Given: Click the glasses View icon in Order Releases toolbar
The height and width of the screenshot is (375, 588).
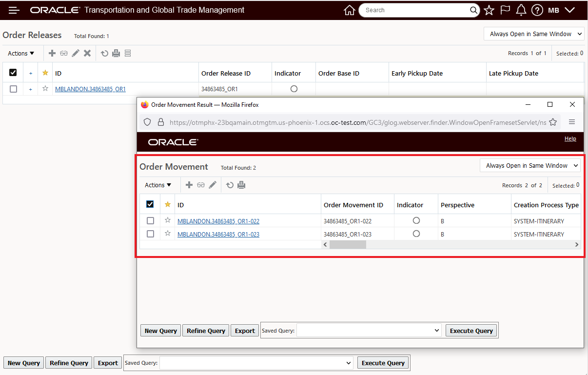Looking at the screenshot, I should coord(64,53).
